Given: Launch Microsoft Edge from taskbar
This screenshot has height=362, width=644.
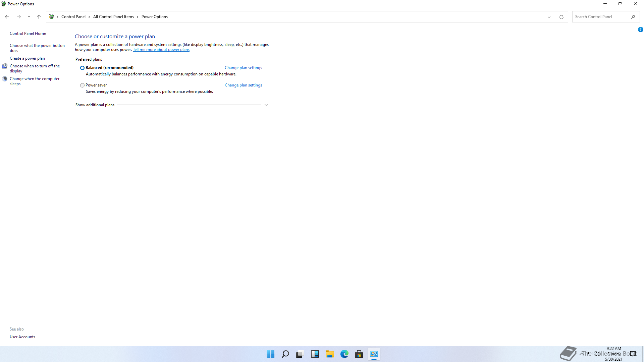Looking at the screenshot, I should 344,354.
